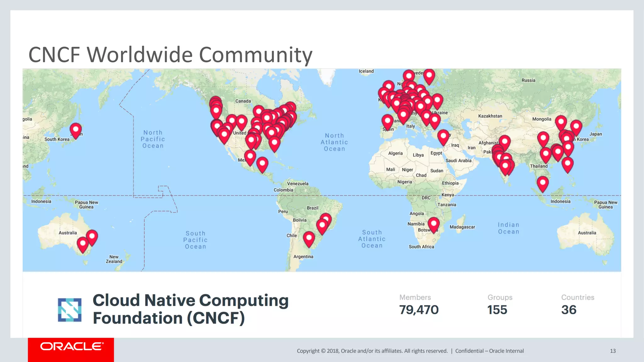
Task: Click the 'North Atlantic Ocean' map label
Action: (x=335, y=142)
